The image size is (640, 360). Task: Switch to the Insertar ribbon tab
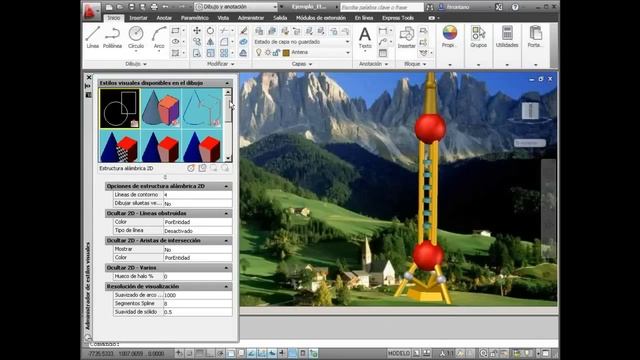[138, 18]
